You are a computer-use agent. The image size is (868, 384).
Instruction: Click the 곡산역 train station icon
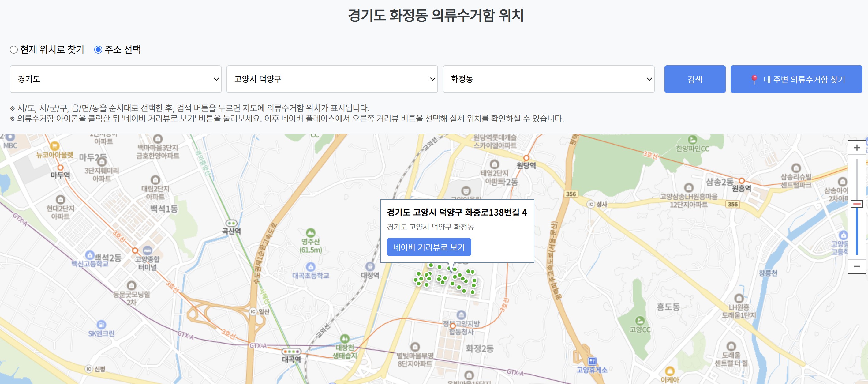[x=231, y=223]
